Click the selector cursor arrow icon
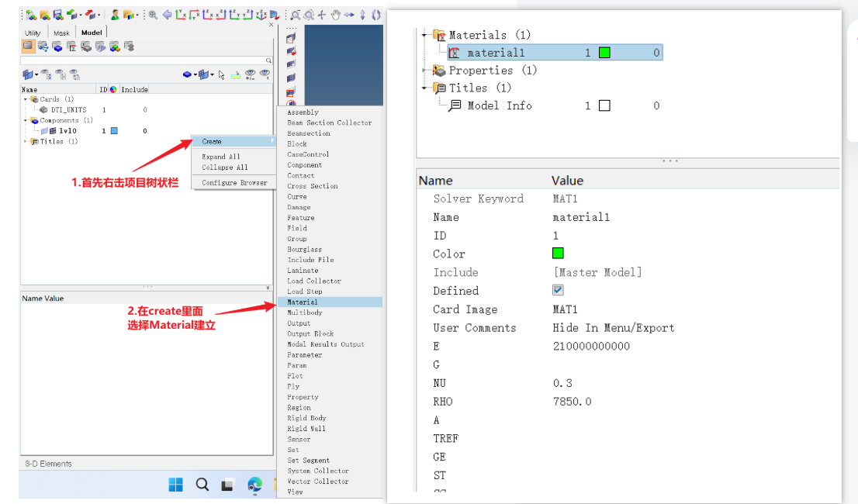Viewport: 858px width, 504px height. pyautogui.click(x=221, y=75)
